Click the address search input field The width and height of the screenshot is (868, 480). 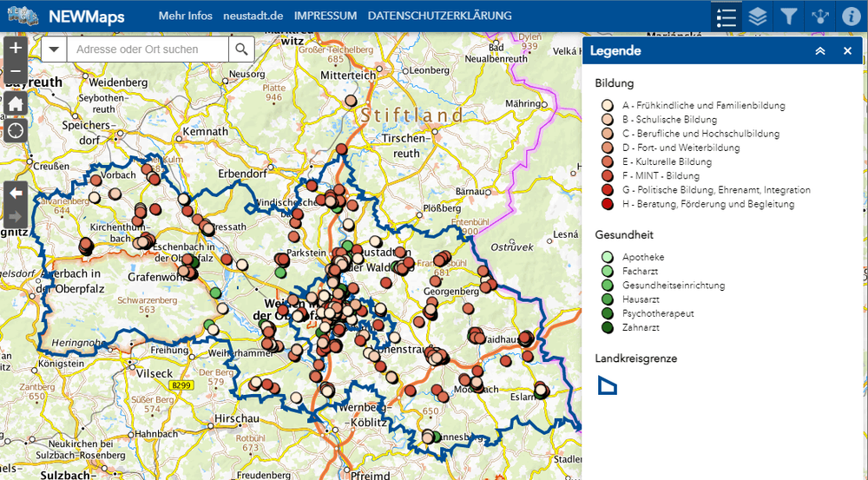[x=148, y=49]
